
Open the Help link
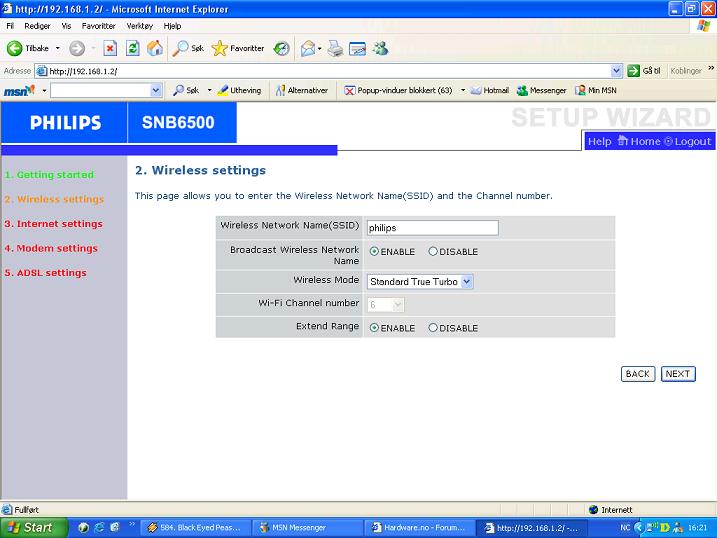click(x=599, y=142)
